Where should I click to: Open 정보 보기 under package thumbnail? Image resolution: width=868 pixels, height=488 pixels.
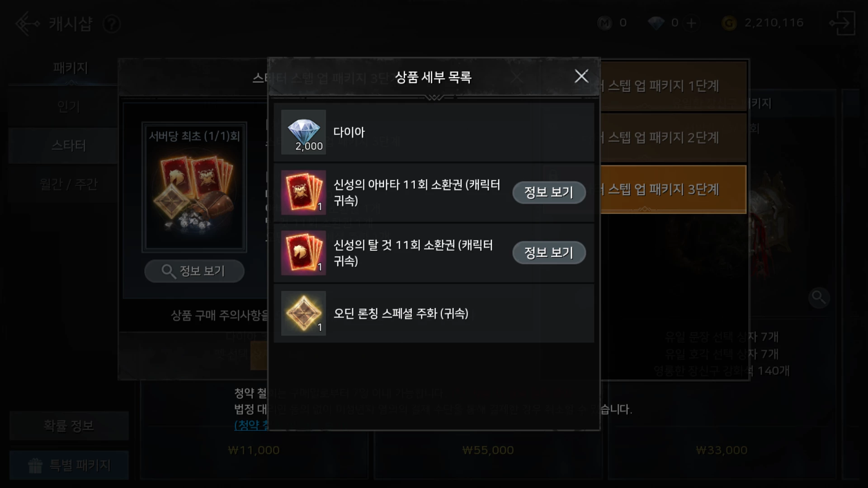click(194, 271)
